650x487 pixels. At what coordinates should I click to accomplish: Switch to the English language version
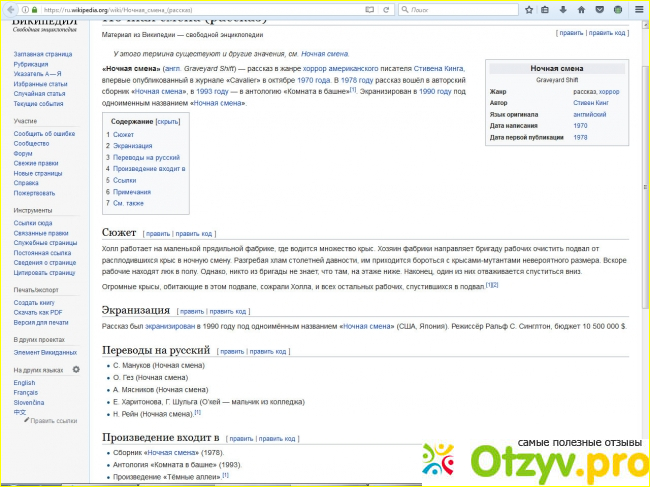[24, 383]
